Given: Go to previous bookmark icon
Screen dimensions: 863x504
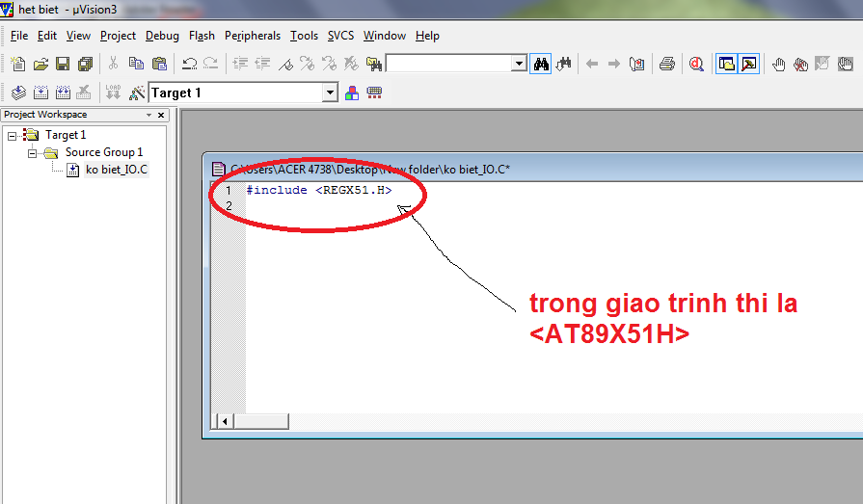Looking at the screenshot, I should click(329, 64).
